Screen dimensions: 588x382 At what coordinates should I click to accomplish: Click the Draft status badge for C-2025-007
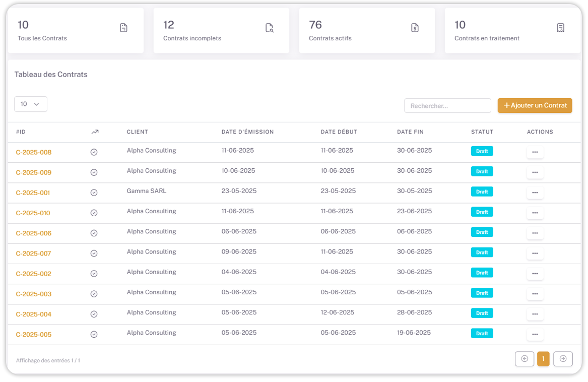pyautogui.click(x=482, y=252)
